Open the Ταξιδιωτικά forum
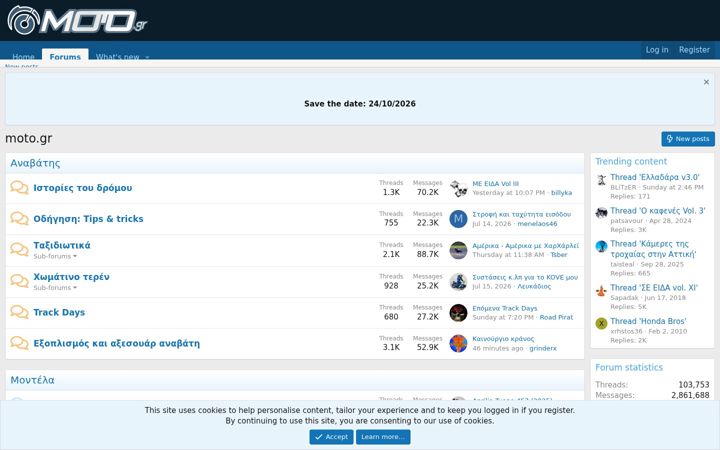The image size is (720, 450). click(x=62, y=245)
